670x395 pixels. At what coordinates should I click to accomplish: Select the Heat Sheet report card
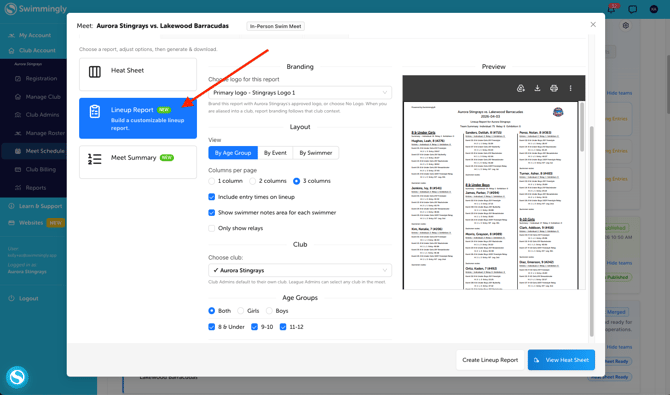point(138,74)
